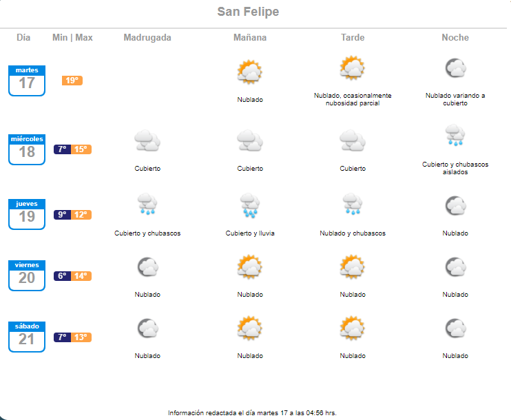Click Thursday's 9° min temperature badge
This screenshot has width=511, height=420.
pos(62,215)
